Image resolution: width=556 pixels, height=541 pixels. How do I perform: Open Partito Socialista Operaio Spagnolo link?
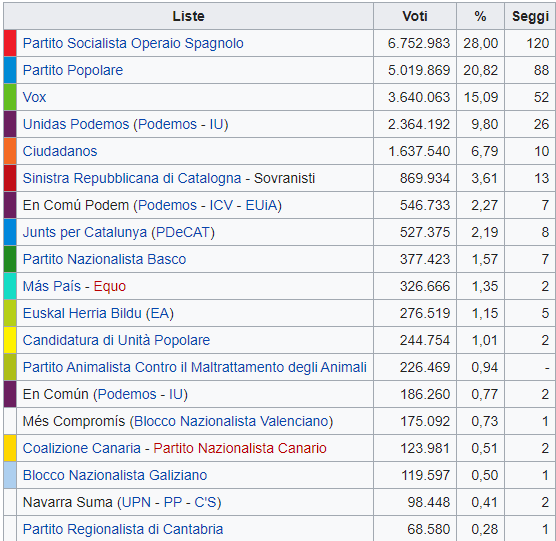133,43
